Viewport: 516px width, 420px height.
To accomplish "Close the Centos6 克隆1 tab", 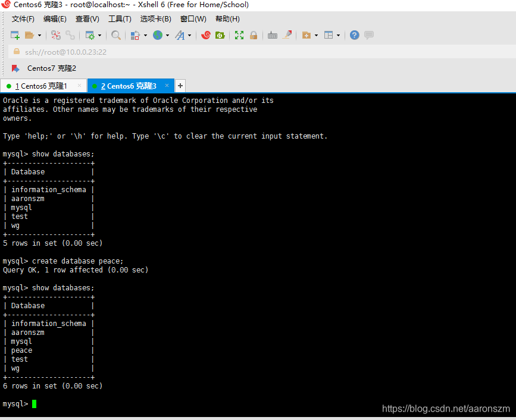I will tap(79, 86).
